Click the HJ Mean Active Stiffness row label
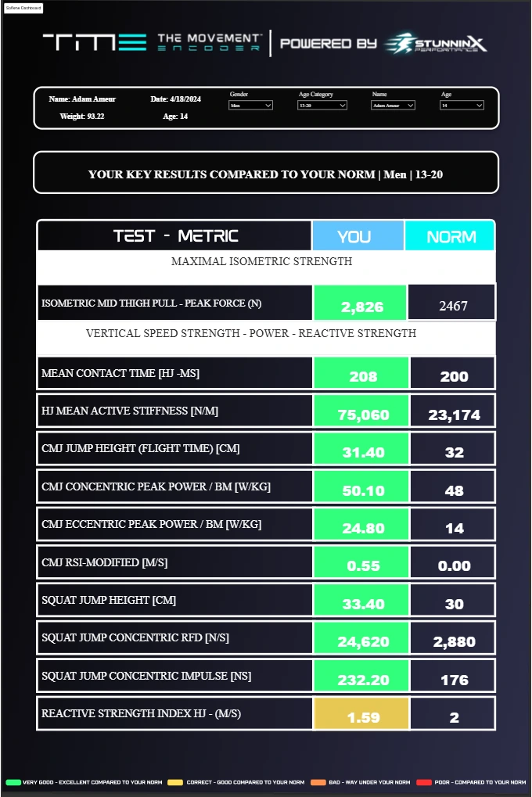Image resolution: width=532 pixels, height=797 pixels. click(x=130, y=411)
